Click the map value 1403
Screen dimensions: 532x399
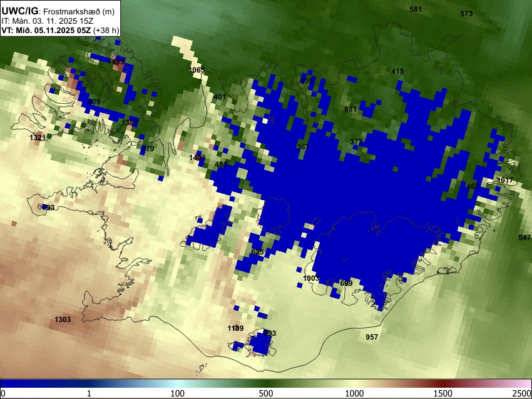coord(197,158)
